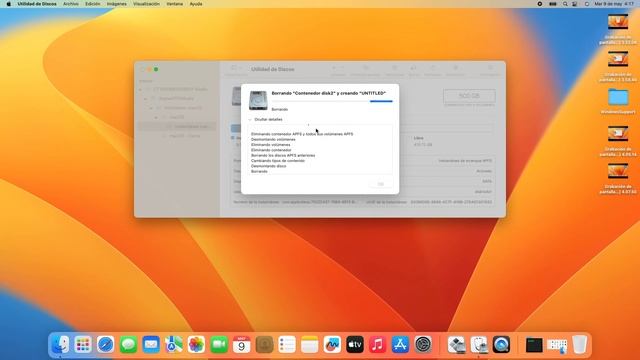Select the line "Eliminando contenedor APFS y todos los volúmenes APFS"
640x360 pixels.
(302, 134)
